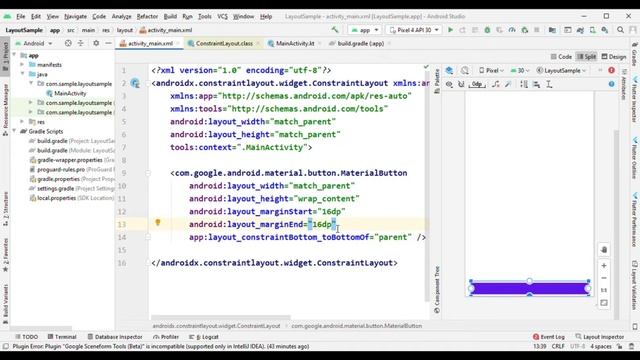Toggle the Component Tree panel
Screen dimensions: 640x360
click(437, 289)
